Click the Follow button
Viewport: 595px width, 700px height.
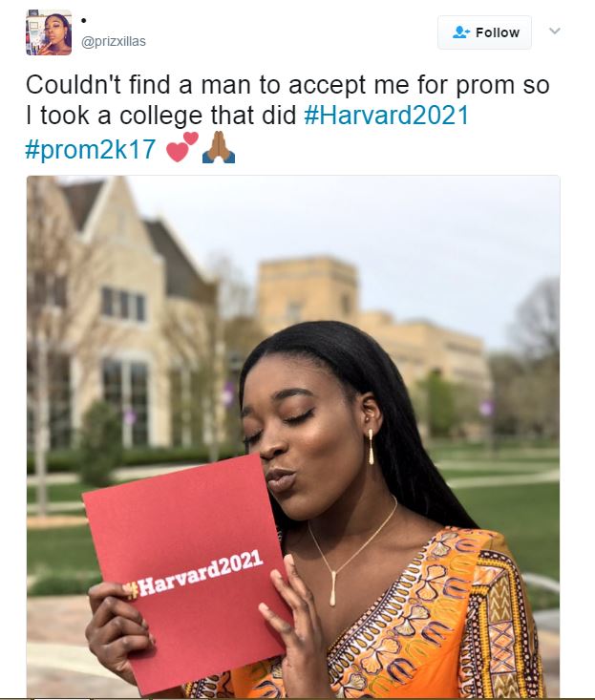[484, 32]
